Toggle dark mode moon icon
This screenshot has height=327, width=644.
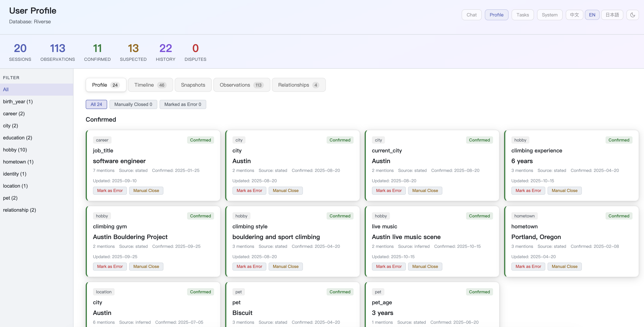633,15
